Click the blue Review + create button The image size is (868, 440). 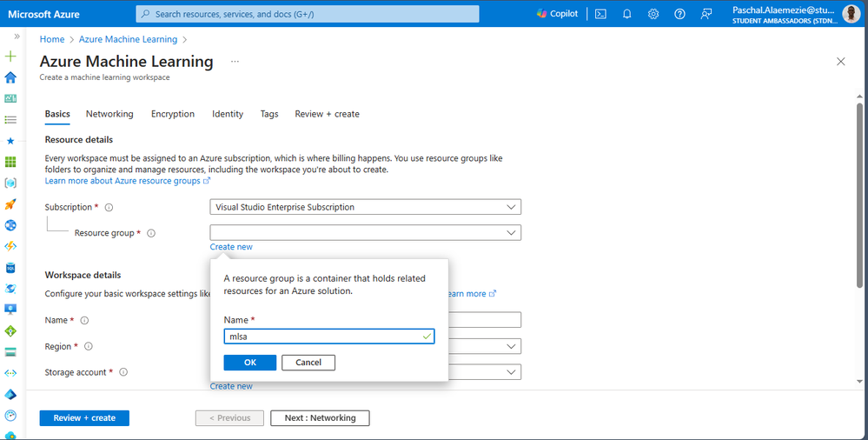(x=84, y=418)
